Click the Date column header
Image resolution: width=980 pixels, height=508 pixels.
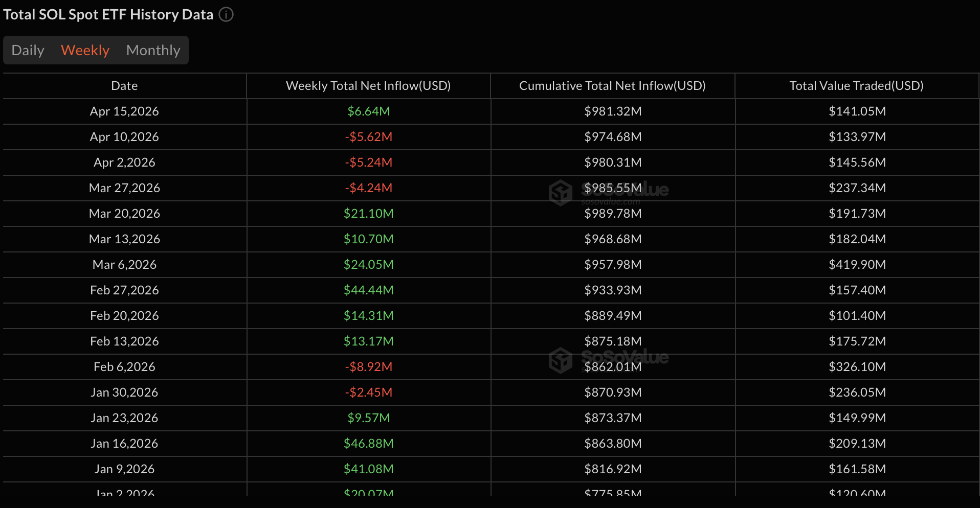coord(124,86)
